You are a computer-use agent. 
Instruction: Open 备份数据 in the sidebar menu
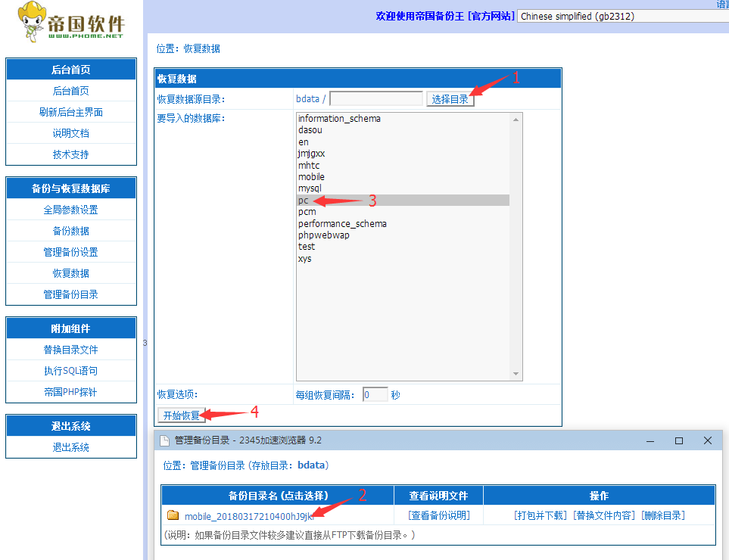pyautogui.click(x=71, y=231)
